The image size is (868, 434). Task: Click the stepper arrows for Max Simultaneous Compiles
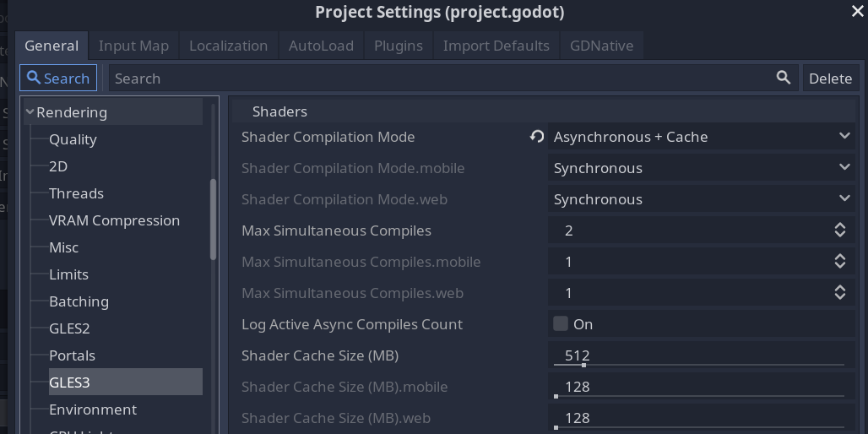(x=840, y=231)
